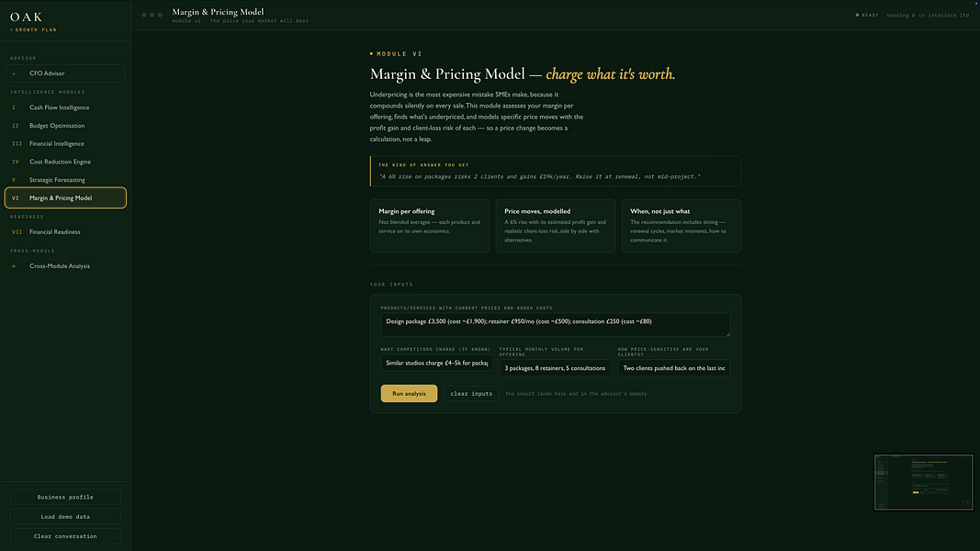
Task: Click the III numeral beside Financial Intelligence
Action: tap(17, 143)
